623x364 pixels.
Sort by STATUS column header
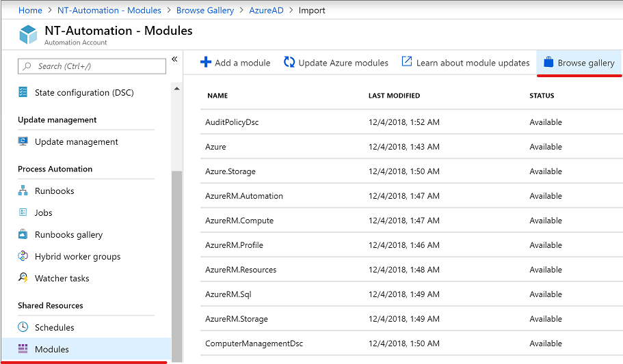tap(542, 96)
